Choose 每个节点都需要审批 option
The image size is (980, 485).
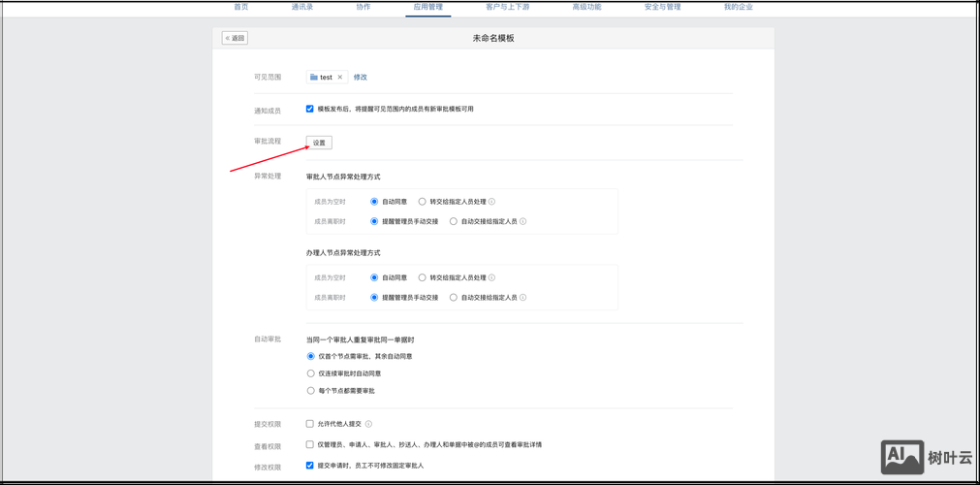[x=310, y=391]
